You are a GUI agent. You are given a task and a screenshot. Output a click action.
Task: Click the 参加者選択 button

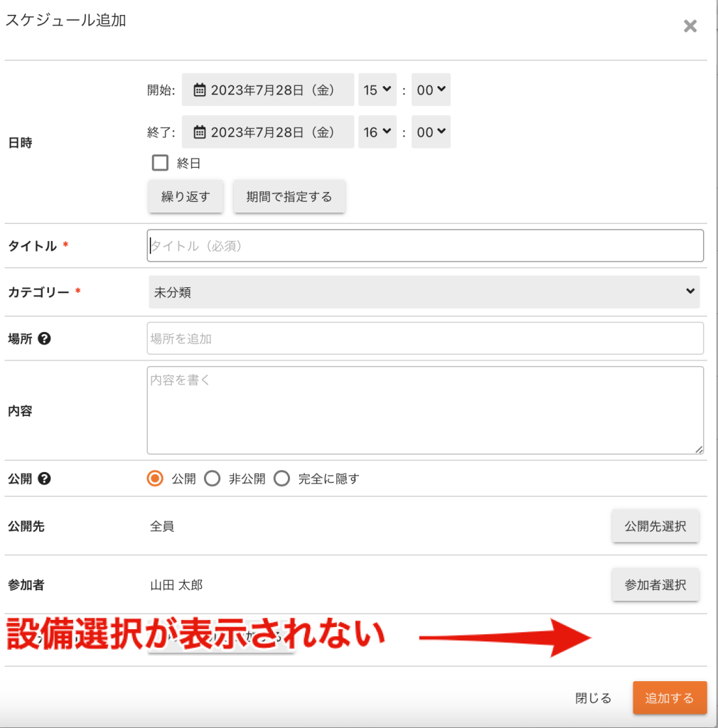(655, 585)
